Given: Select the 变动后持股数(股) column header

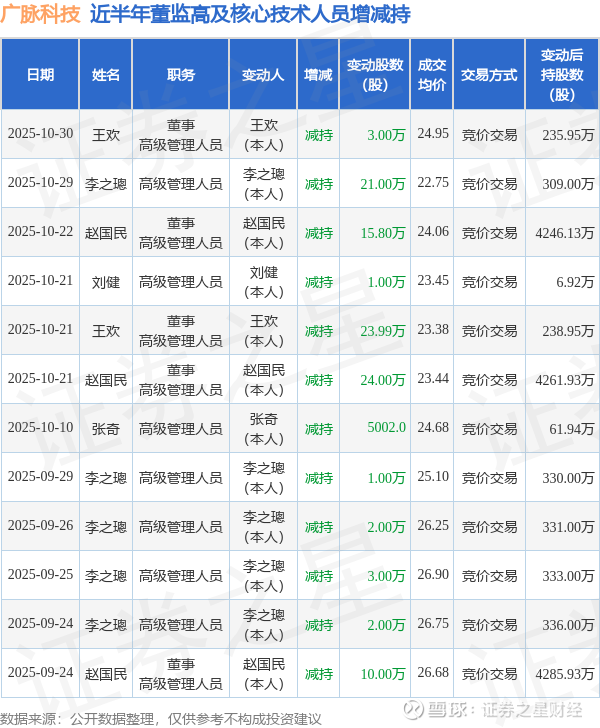Looking at the screenshot, I should click(562, 75).
